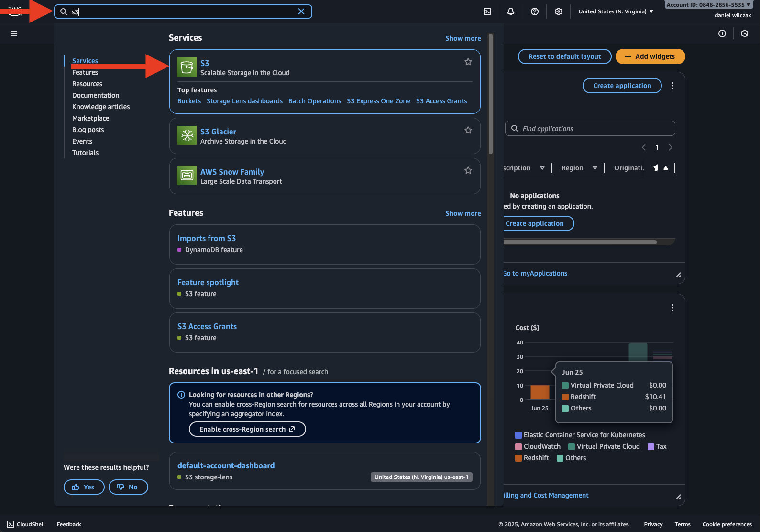Open the notifications bell

[511, 11]
